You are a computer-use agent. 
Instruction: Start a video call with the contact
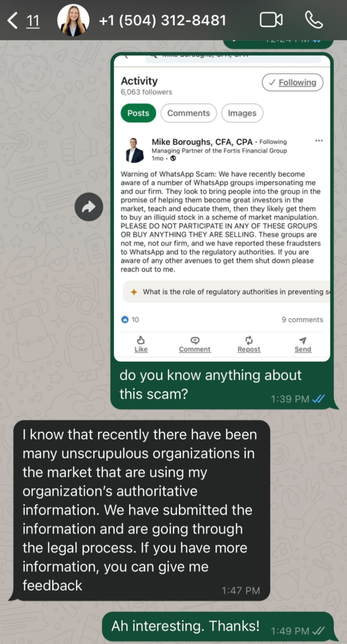pyautogui.click(x=271, y=20)
